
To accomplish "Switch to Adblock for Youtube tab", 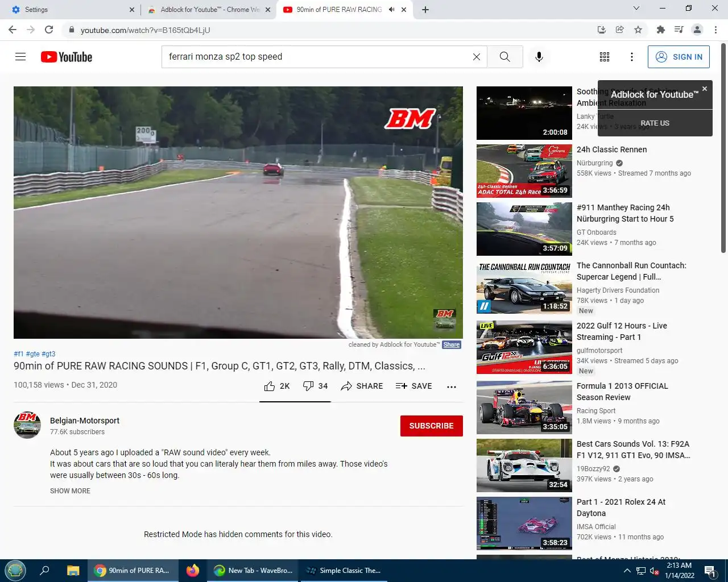I will (208, 10).
